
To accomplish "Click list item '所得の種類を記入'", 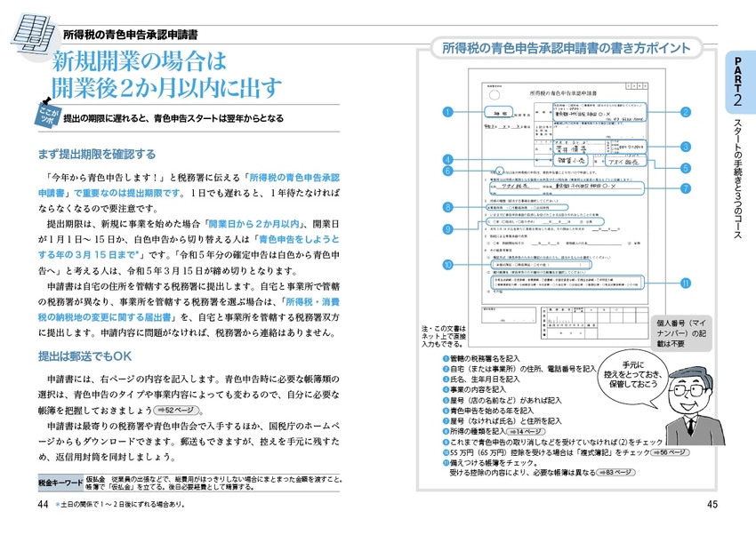I will tap(478, 432).
